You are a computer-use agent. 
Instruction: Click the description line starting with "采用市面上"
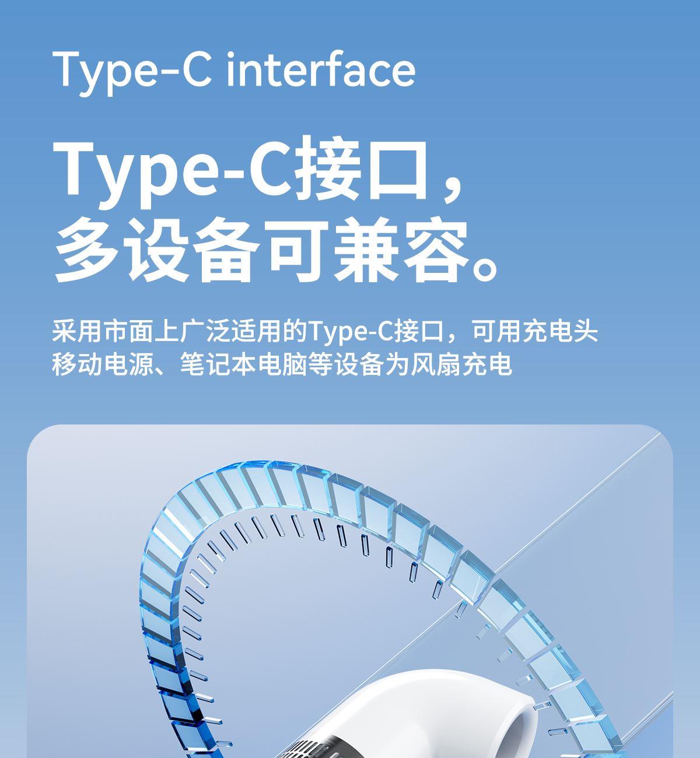tap(324, 331)
